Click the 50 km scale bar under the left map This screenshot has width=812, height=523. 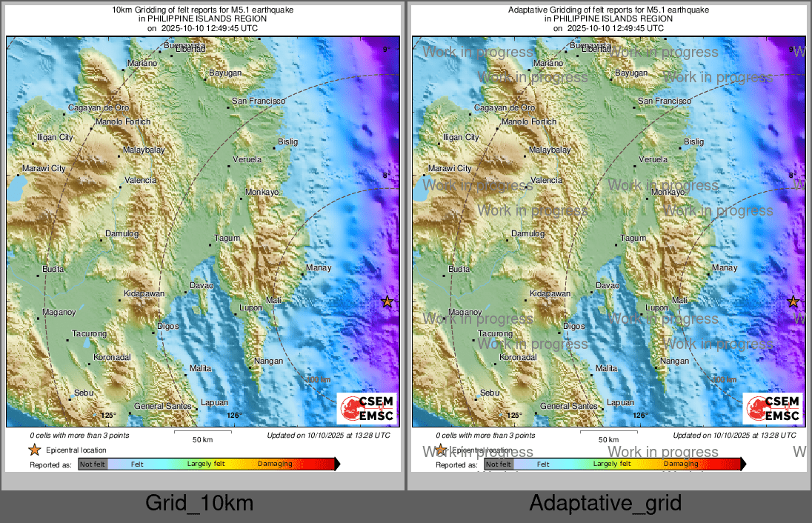coord(202,434)
